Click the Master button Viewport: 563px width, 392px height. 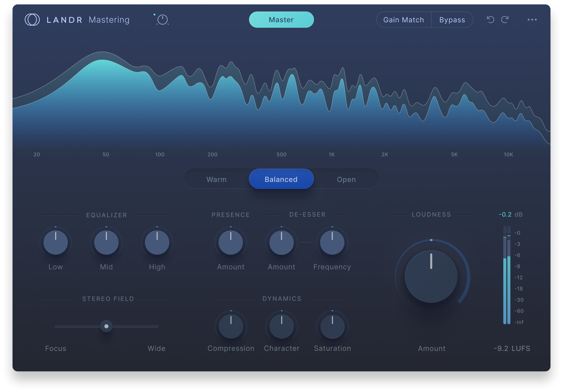[281, 20]
